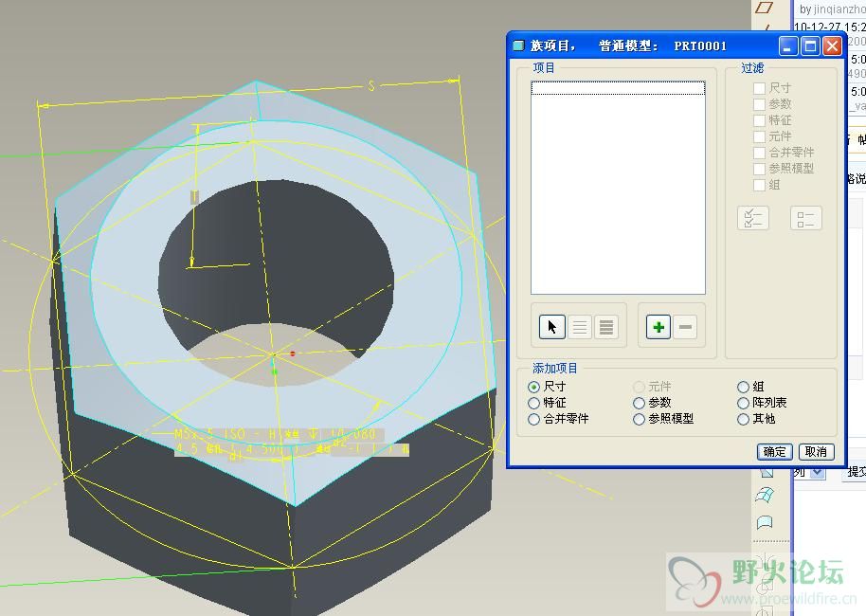Image resolution: width=866 pixels, height=616 pixels.
Task: Tick the 元件 filter checkbox
Action: 759,136
